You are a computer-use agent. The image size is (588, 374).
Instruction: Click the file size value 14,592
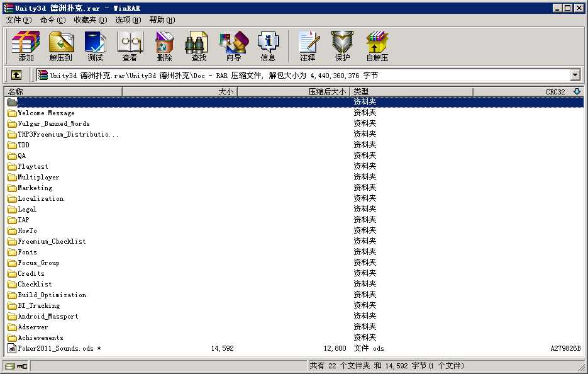point(223,348)
